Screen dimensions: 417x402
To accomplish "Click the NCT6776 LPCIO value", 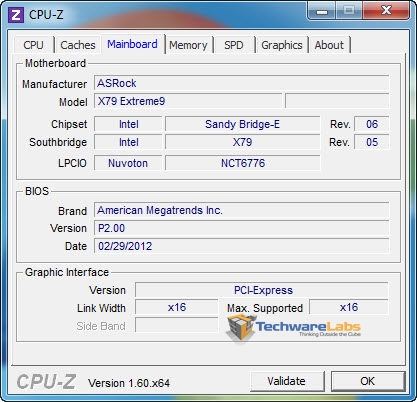I will click(x=243, y=163).
